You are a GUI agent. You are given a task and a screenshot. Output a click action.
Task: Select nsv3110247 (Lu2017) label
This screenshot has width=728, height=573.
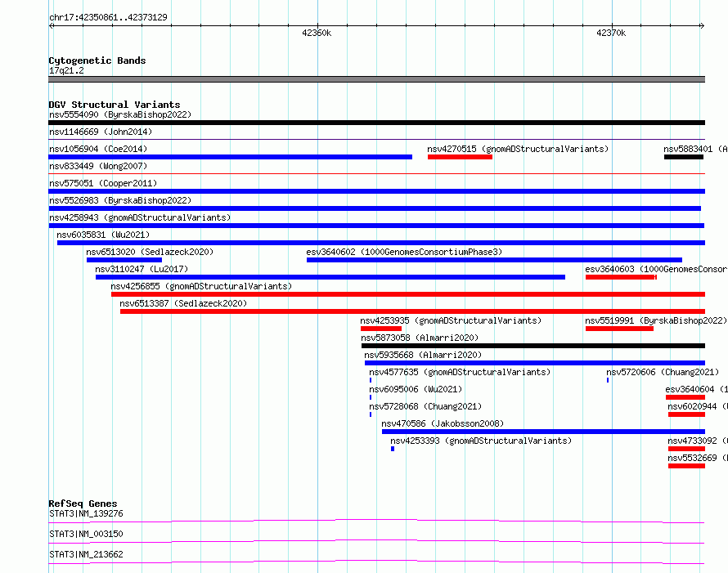pos(142,269)
